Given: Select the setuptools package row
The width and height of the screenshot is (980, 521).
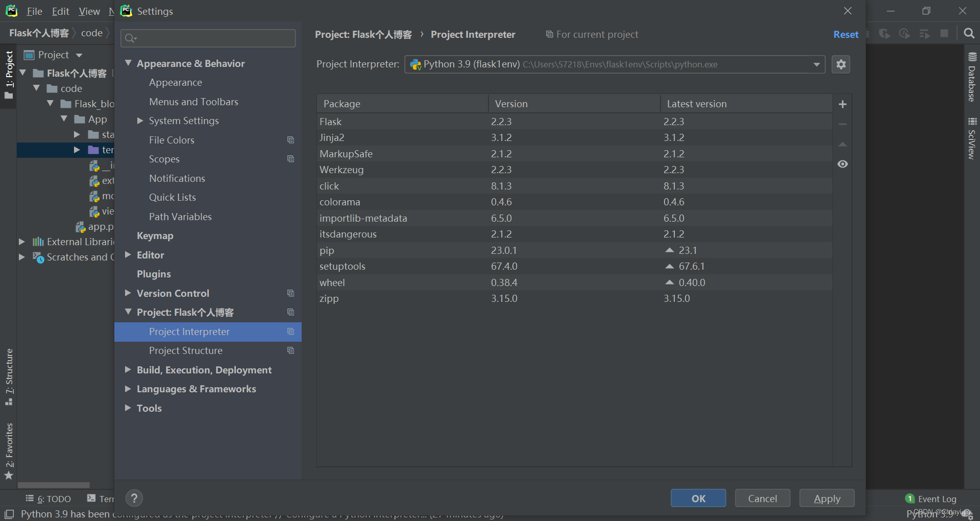Looking at the screenshot, I should (574, 266).
